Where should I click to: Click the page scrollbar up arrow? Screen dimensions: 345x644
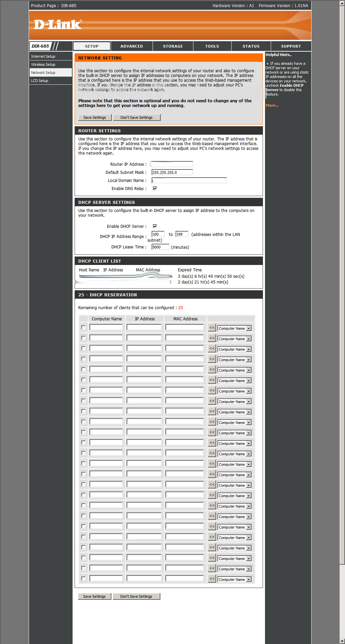[342, 3]
